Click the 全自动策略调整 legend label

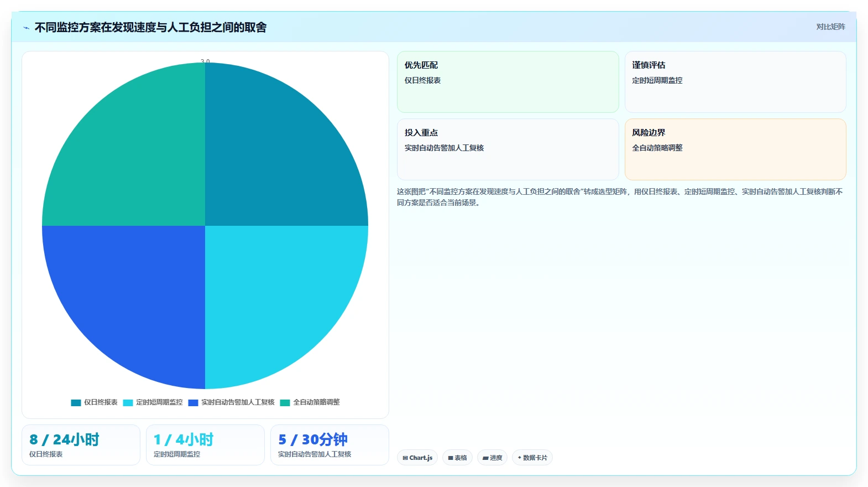point(316,402)
